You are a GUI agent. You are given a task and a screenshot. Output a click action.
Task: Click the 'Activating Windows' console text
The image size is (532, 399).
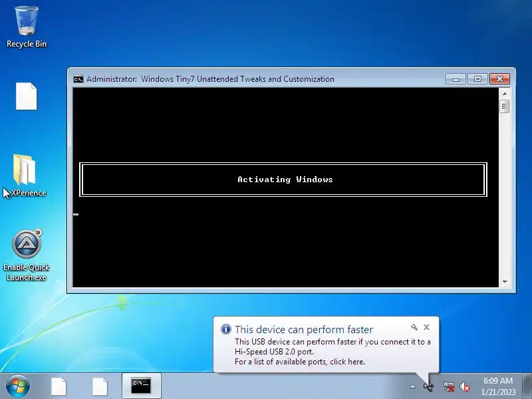[x=285, y=180]
